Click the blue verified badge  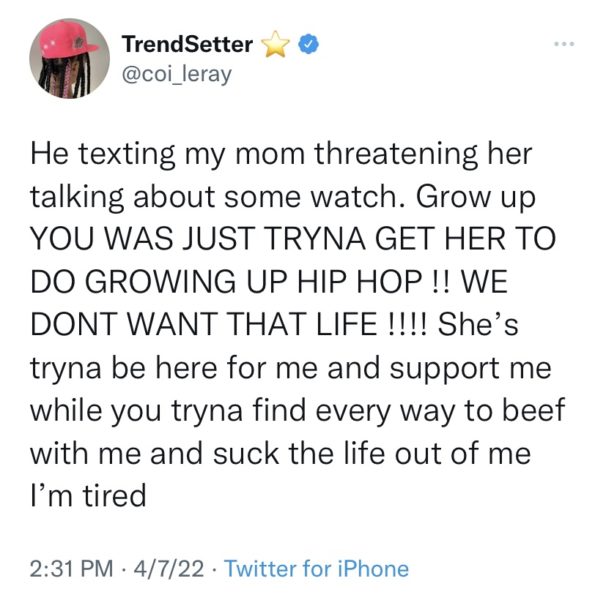point(308,44)
